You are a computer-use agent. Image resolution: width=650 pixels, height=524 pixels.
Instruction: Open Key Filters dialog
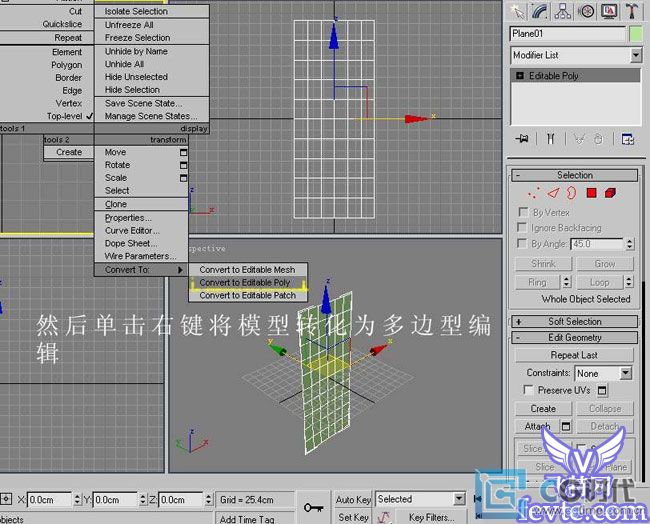click(431, 517)
